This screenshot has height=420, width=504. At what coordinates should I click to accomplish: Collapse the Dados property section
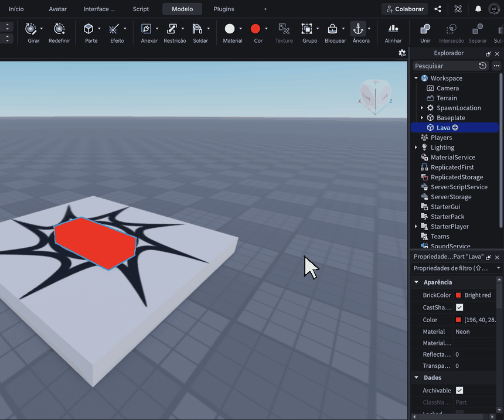(417, 378)
